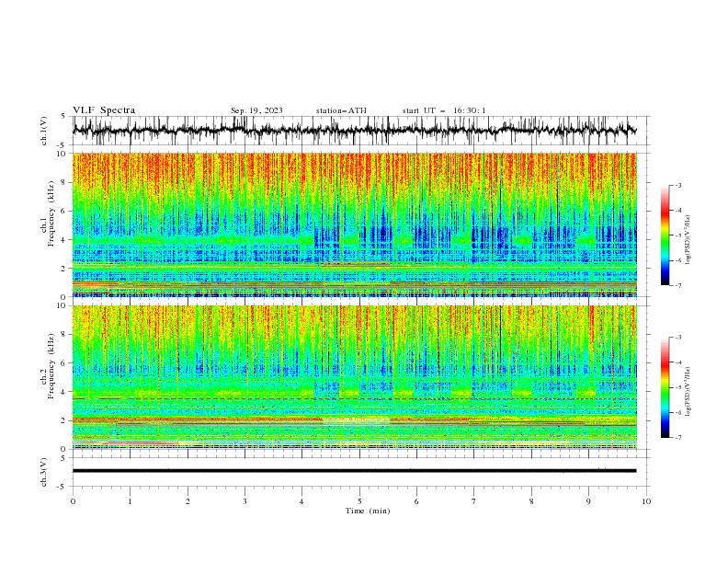
Task: Click time axis tick label '5'
Action: coord(359,501)
